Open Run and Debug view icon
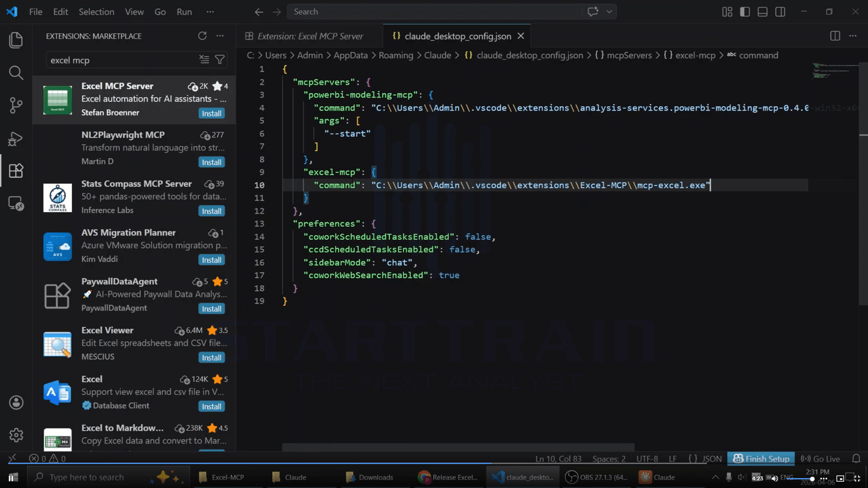Image resolution: width=868 pixels, height=488 pixels. click(x=16, y=138)
